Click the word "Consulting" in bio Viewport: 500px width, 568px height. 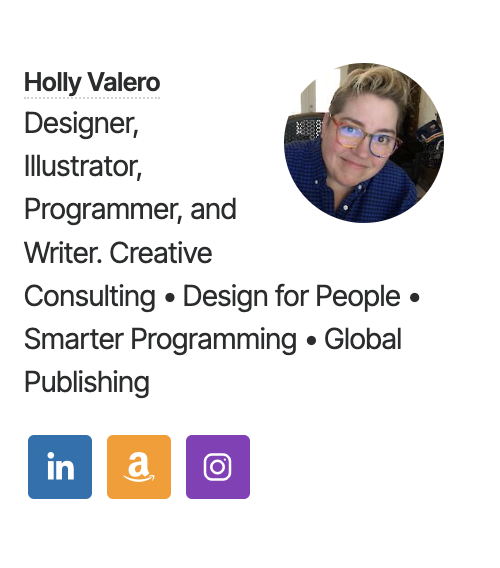tap(90, 297)
